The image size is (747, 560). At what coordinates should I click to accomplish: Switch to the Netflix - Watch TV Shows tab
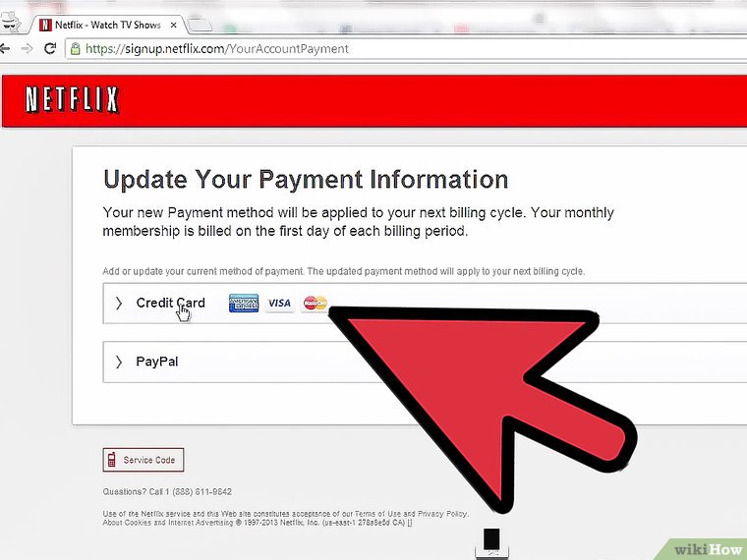108,25
